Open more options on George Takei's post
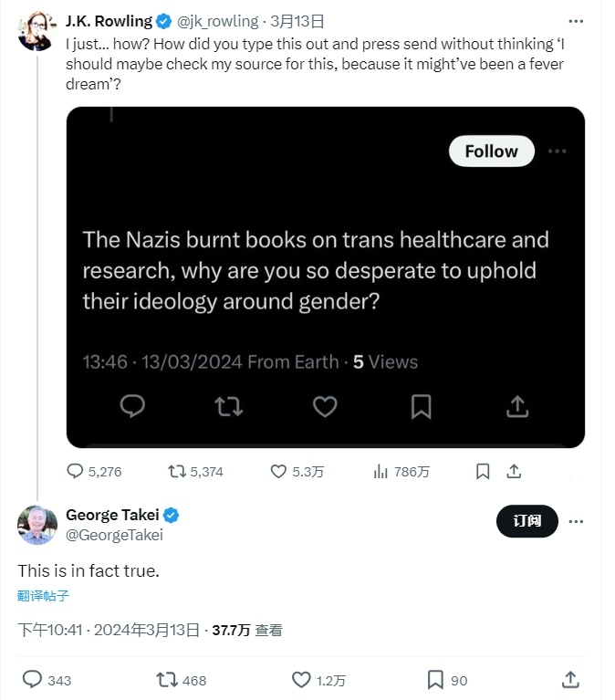 point(575,520)
